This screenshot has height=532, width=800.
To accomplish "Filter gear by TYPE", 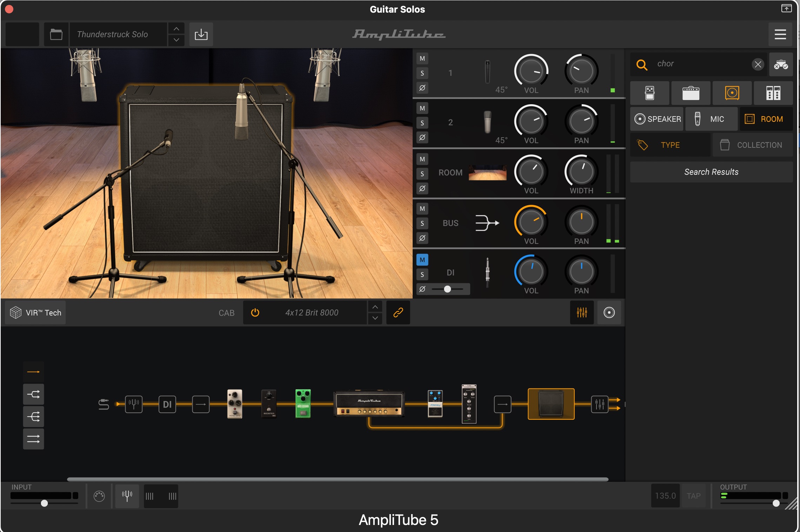I will (x=671, y=145).
